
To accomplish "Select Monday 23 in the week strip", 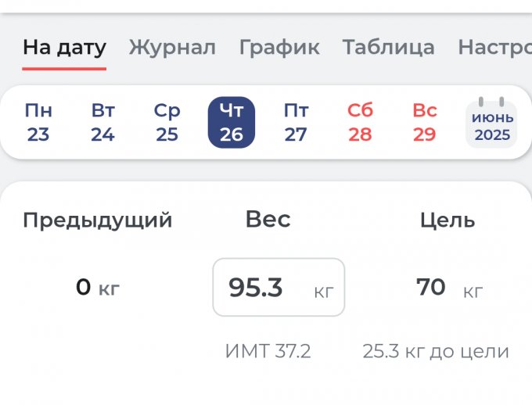I will click(x=38, y=123).
